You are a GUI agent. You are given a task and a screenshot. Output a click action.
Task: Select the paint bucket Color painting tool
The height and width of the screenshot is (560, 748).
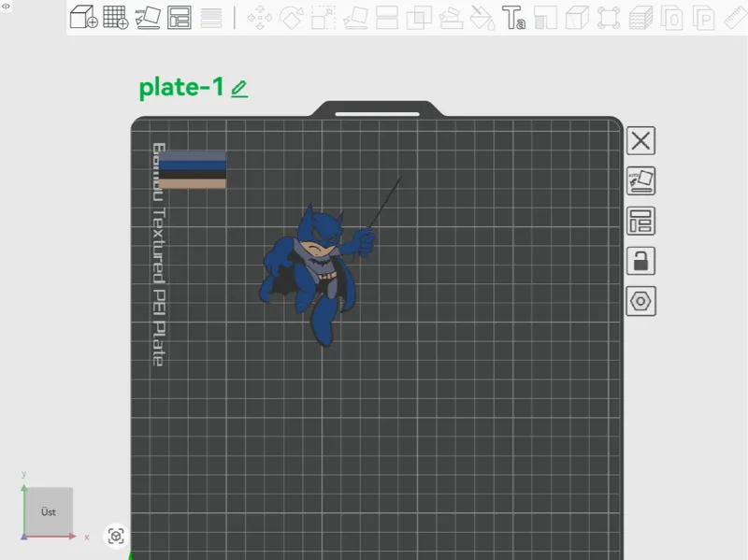click(482, 18)
